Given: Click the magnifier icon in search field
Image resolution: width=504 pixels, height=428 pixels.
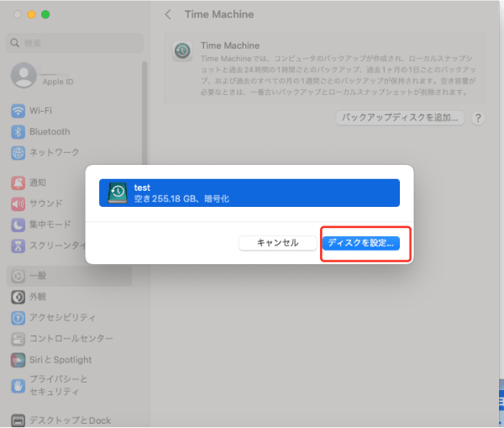Looking at the screenshot, I should click(15, 43).
